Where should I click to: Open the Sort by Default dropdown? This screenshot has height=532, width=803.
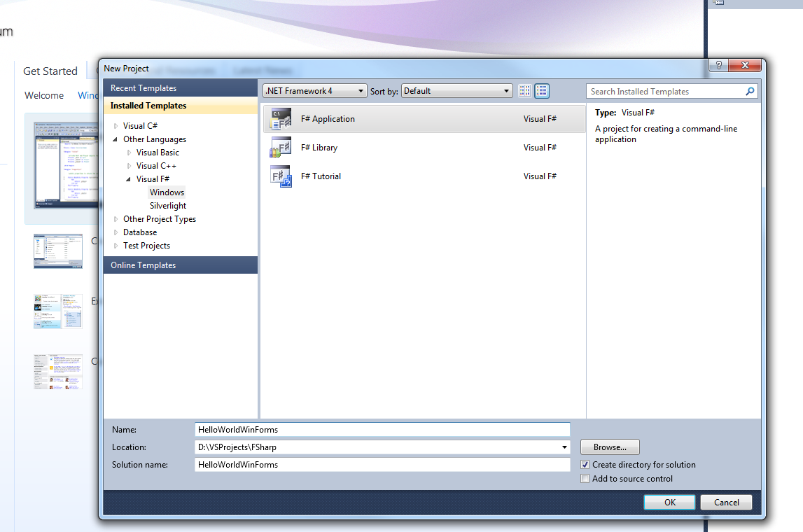click(457, 91)
